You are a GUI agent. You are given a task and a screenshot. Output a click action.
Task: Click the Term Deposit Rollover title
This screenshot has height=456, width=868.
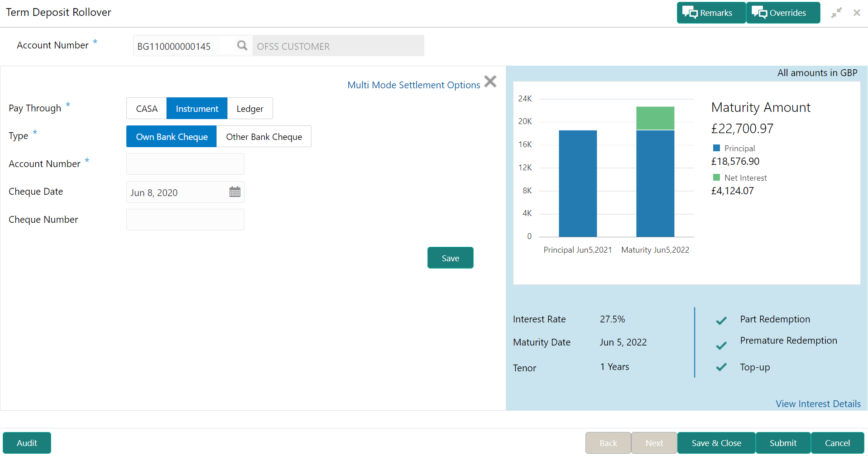[58, 12]
